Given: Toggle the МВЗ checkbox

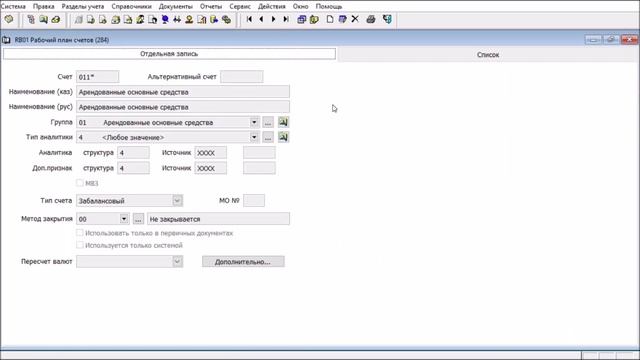Looking at the screenshot, I should click(x=80, y=183).
